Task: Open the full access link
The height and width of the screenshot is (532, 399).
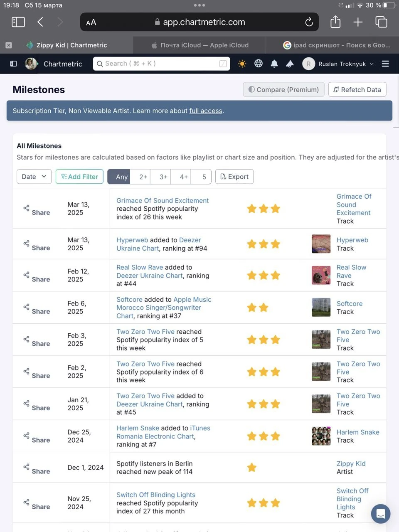Action: [x=206, y=111]
